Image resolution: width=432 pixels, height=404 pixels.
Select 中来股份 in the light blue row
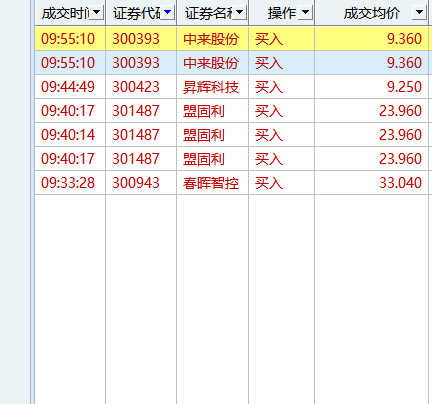click(211, 63)
